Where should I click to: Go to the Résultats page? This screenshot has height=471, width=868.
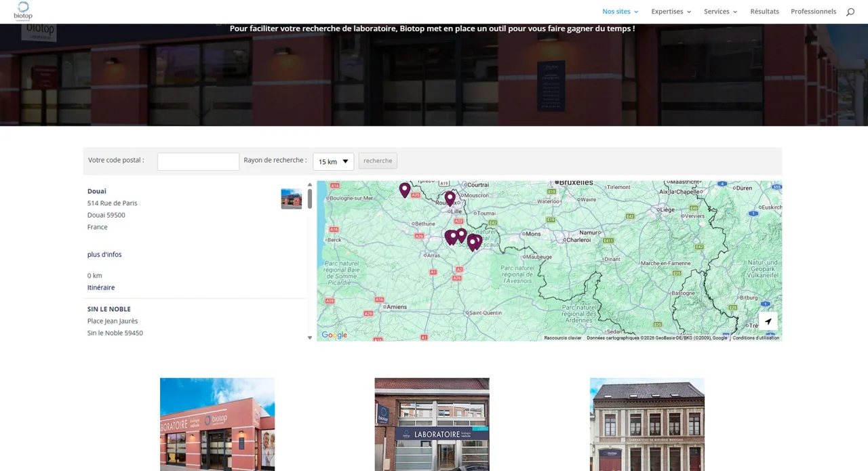(764, 12)
